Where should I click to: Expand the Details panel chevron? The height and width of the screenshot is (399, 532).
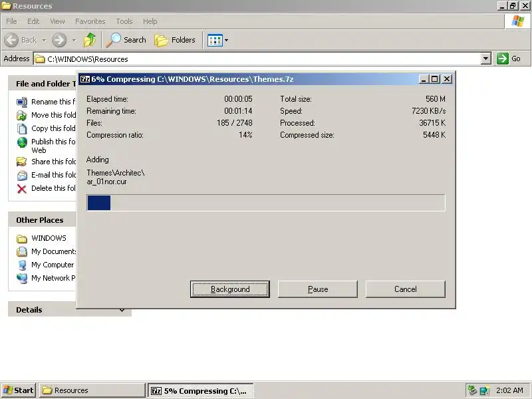[122, 310]
